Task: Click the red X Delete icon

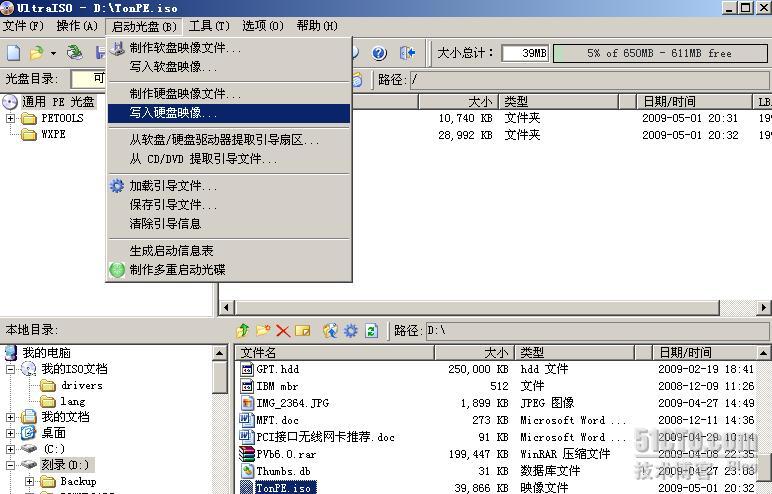Action: coord(283,330)
